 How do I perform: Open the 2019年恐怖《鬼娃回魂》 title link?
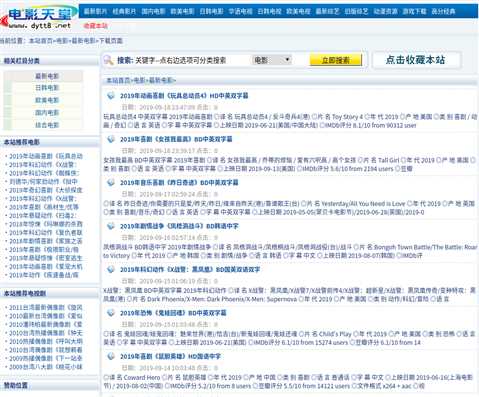point(173,313)
